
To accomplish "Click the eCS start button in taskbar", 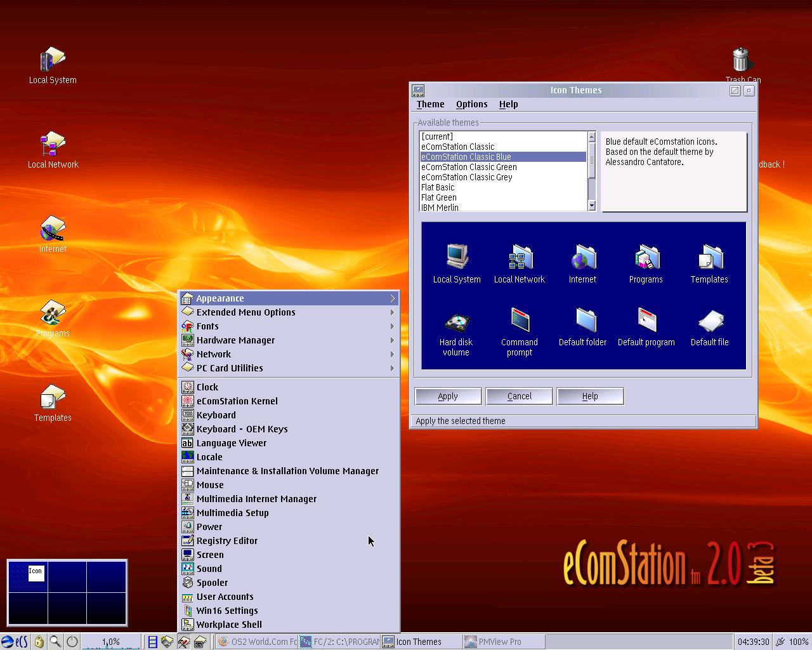I will [14, 642].
